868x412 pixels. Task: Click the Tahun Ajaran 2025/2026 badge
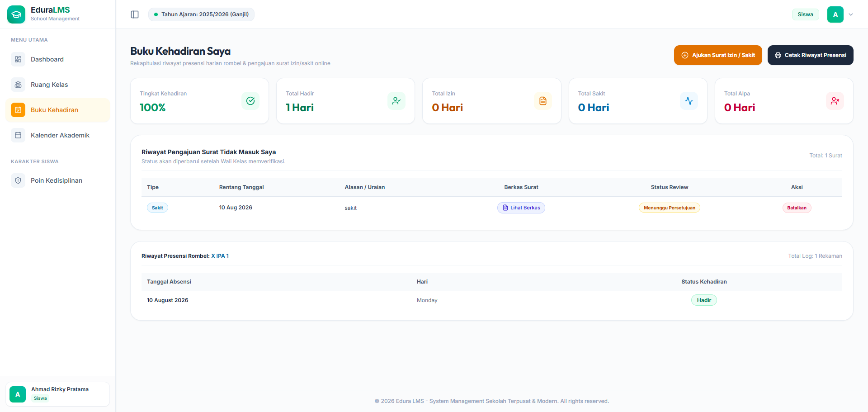coord(201,14)
